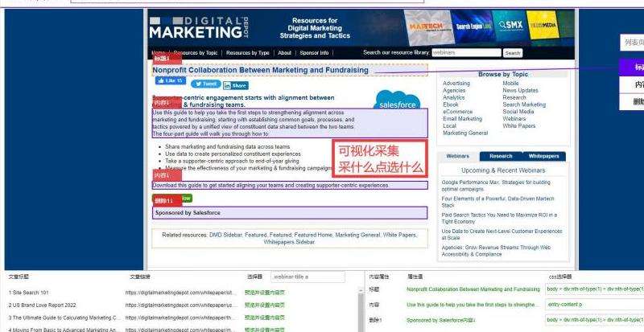Open the About menu item

tap(285, 53)
